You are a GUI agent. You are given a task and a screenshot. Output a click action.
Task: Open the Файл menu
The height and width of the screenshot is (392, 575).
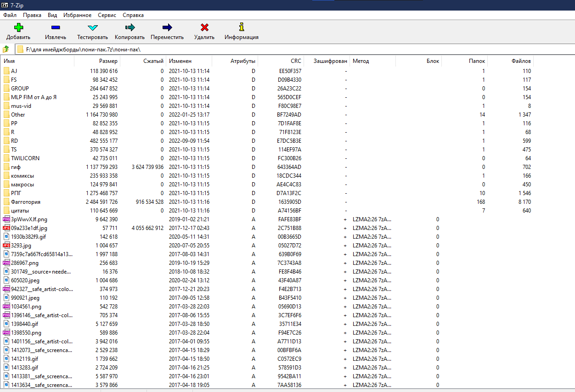(x=10, y=15)
